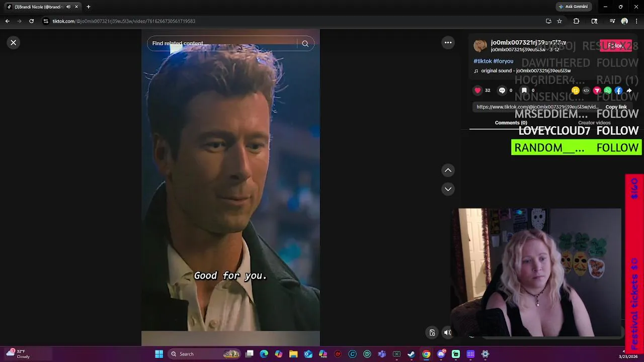The width and height of the screenshot is (644, 362).
Task: Bookmark this page with the star
Action: pos(559,21)
